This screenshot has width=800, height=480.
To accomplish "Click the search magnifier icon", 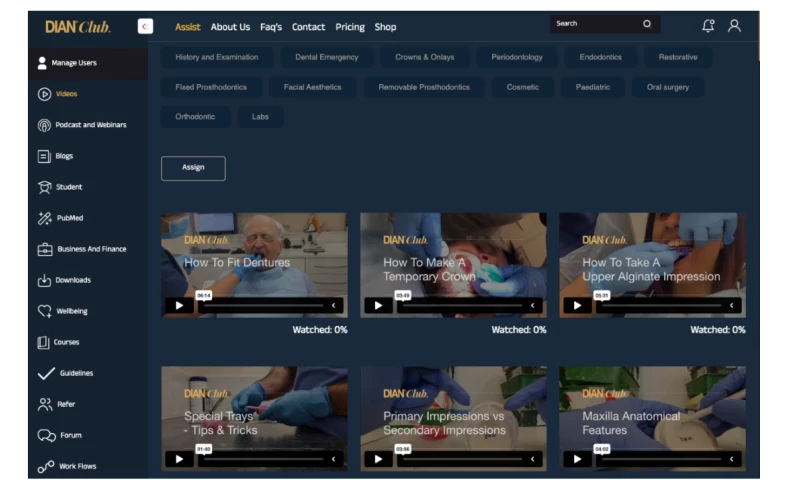I will pos(647,24).
